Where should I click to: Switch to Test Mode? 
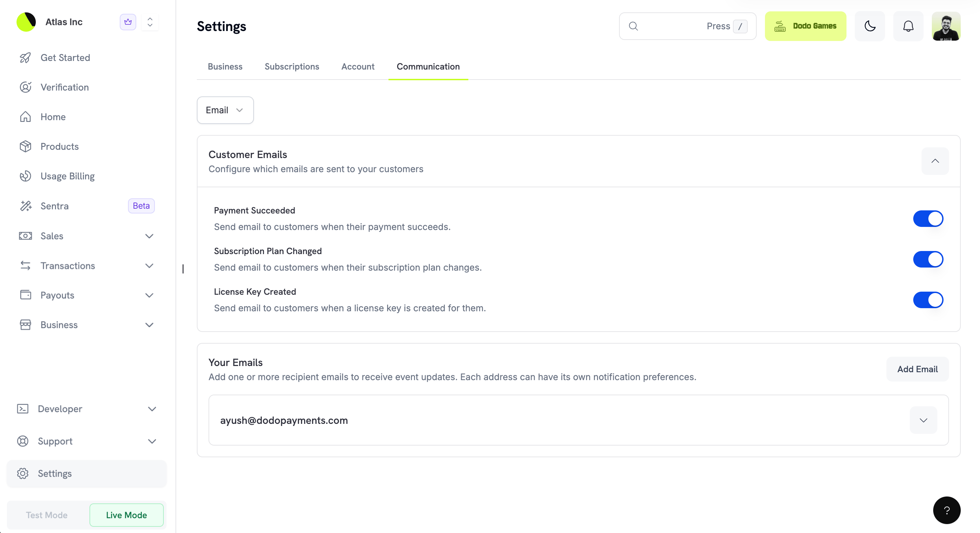coord(47,515)
